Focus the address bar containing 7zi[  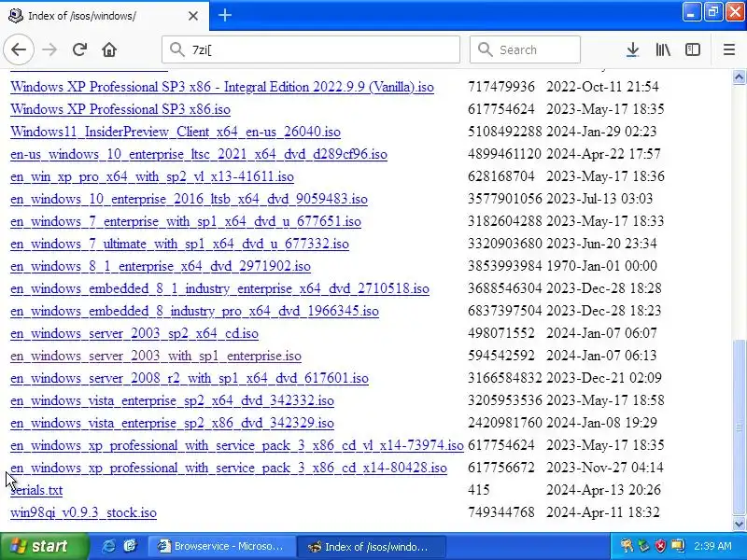click(311, 49)
